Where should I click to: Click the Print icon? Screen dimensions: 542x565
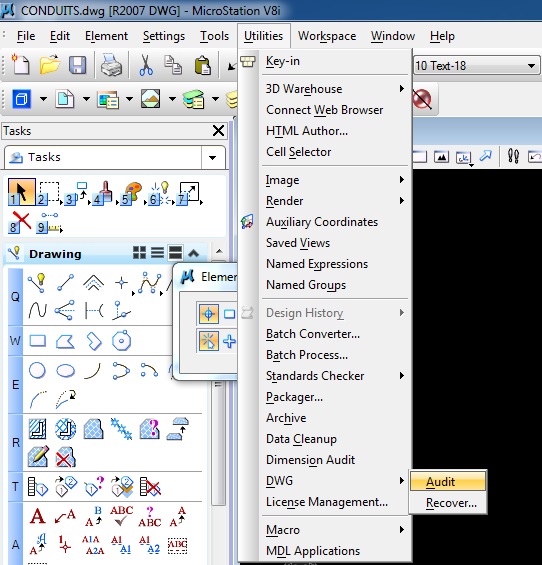[x=111, y=65]
